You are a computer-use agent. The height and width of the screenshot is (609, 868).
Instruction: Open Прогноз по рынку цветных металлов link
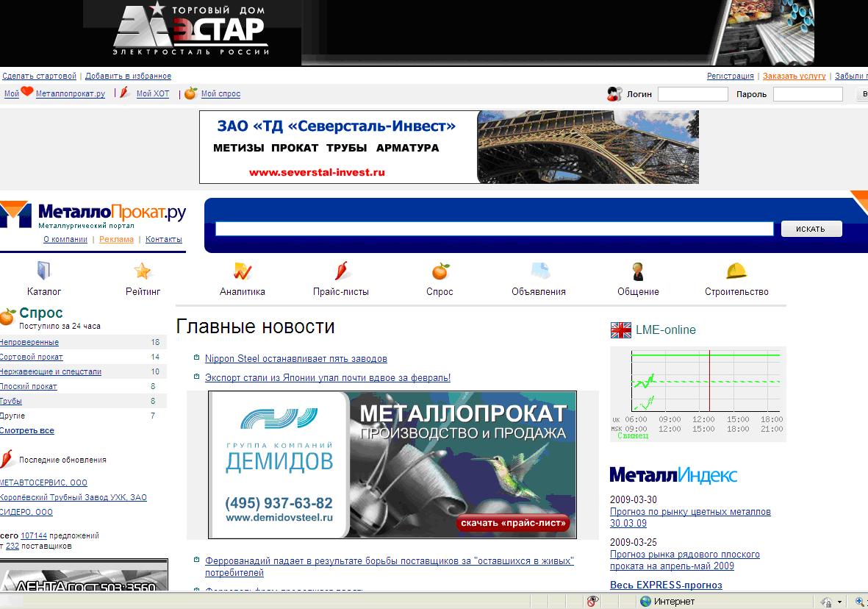[690, 518]
